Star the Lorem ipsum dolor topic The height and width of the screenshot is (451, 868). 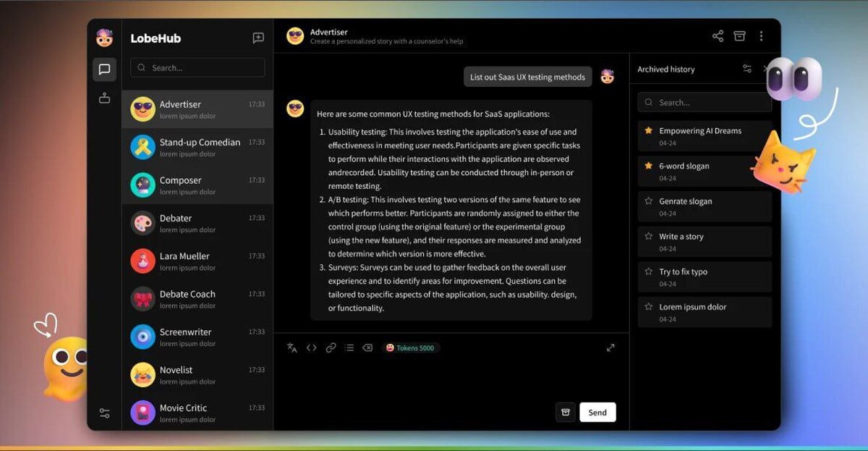tap(649, 307)
